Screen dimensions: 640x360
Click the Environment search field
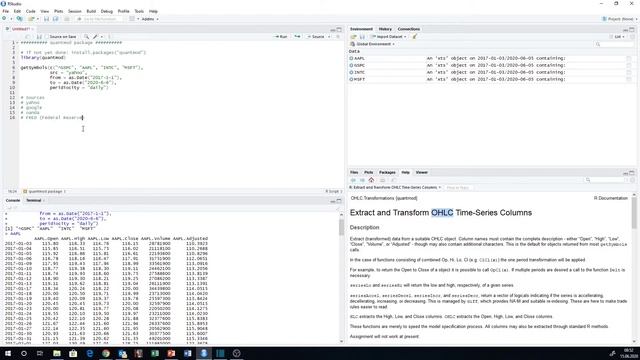click(x=614, y=44)
